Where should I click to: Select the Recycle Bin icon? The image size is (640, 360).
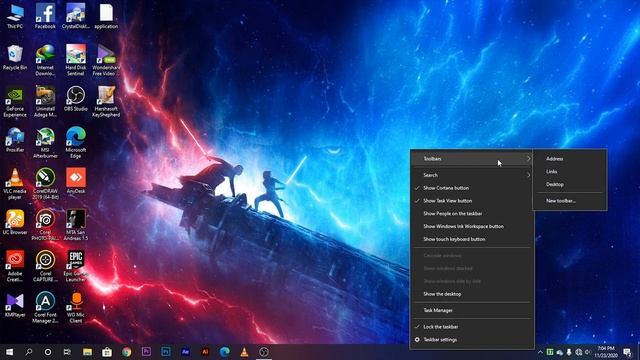coord(15,58)
